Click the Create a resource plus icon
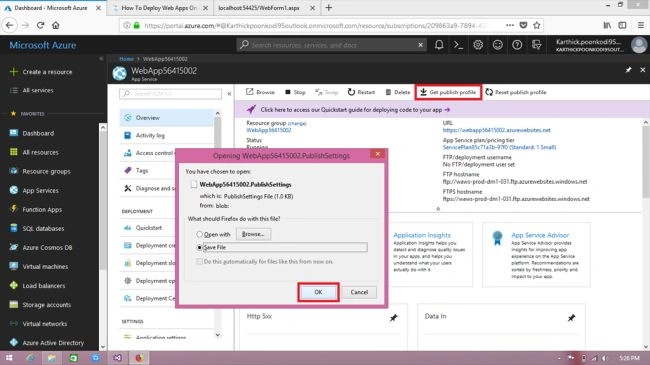 (x=14, y=72)
